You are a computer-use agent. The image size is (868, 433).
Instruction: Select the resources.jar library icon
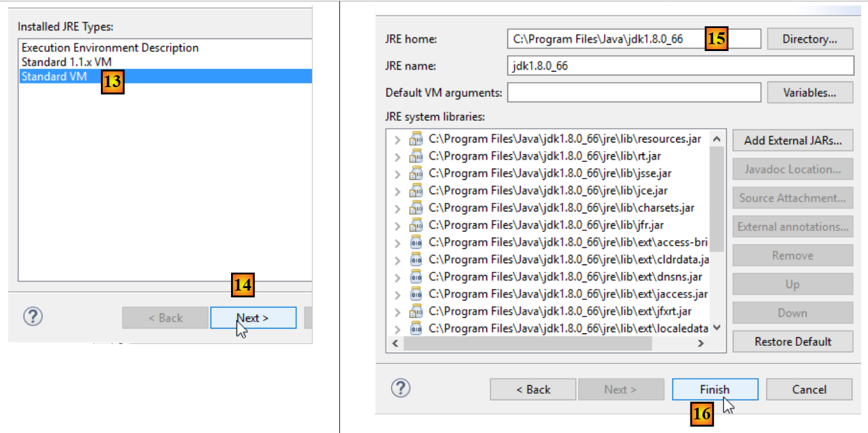[x=416, y=139]
